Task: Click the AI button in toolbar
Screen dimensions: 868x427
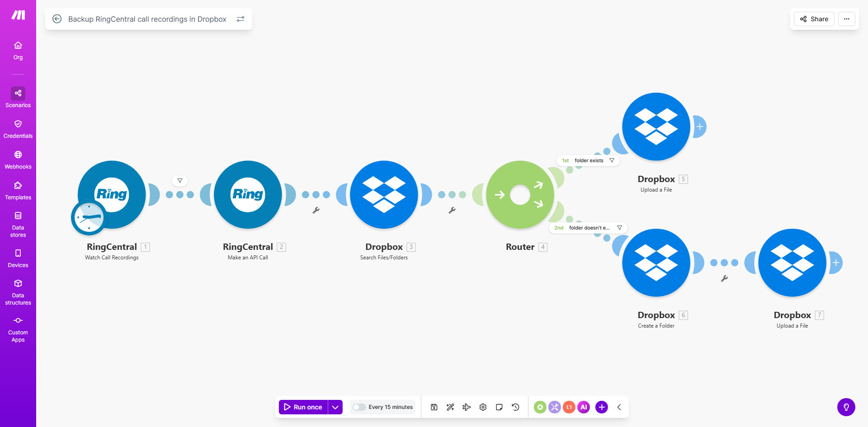Action: (584, 407)
